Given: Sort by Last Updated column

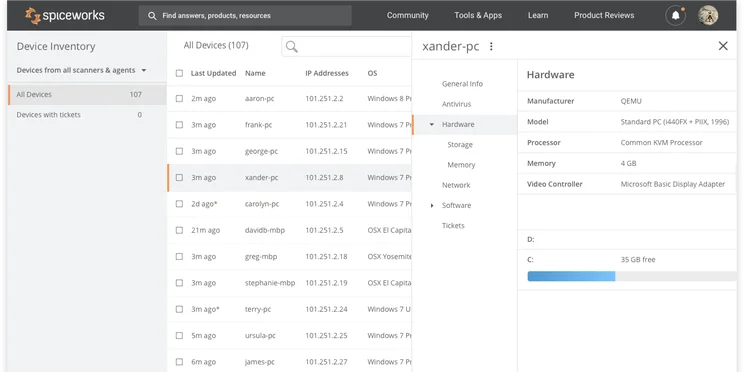Looking at the screenshot, I should [x=213, y=73].
